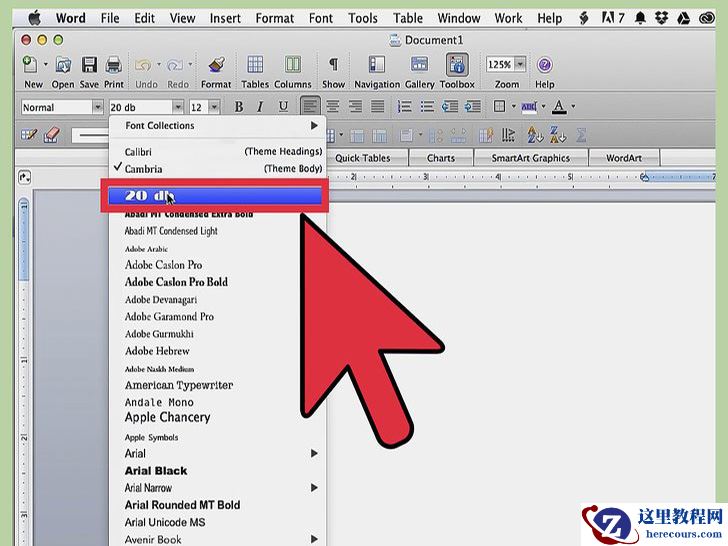Click the Redo icon
728x546 pixels.
(175, 65)
